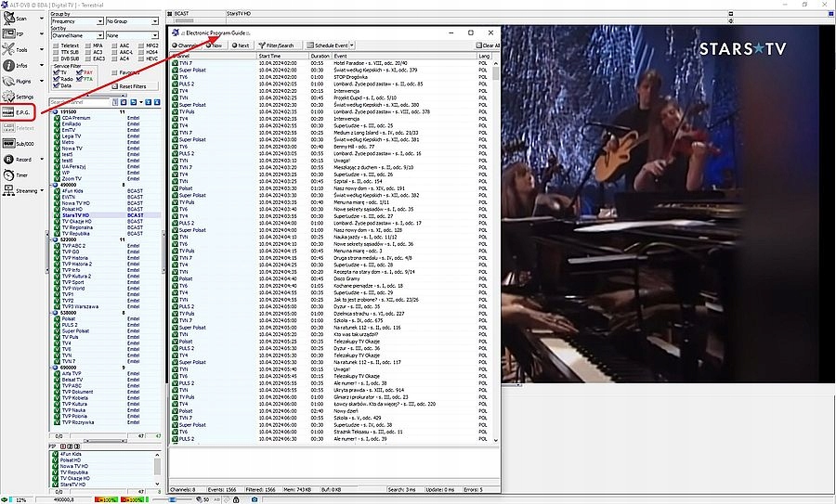The width and height of the screenshot is (836, 504).
Task: Select the StarsTV HD tab above the video
Action: (x=239, y=13)
